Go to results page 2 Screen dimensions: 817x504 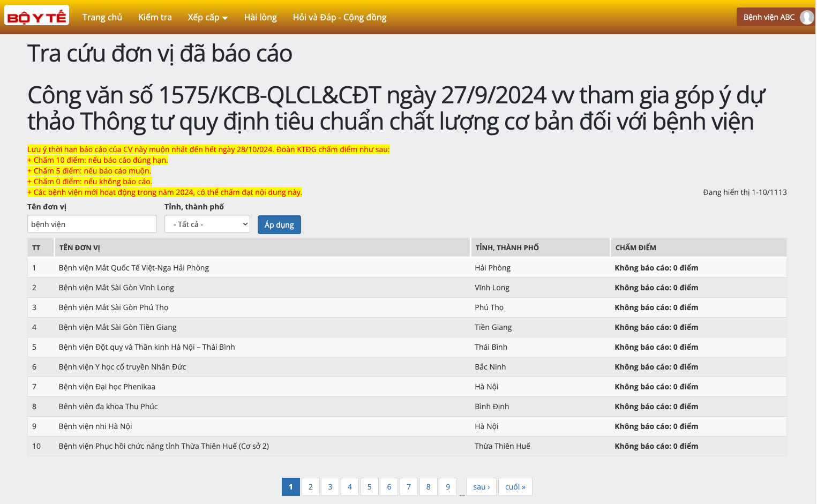(x=310, y=487)
